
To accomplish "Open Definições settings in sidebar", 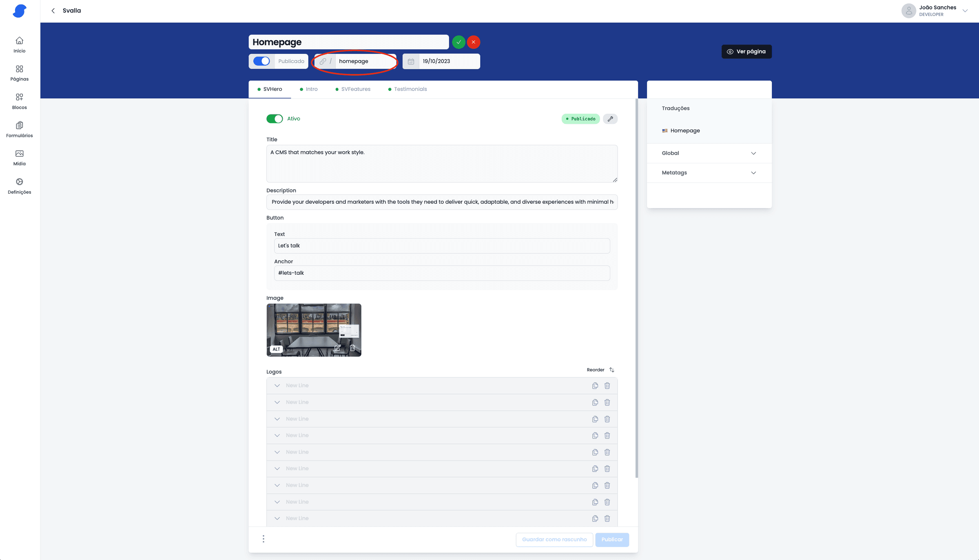I will (x=19, y=186).
